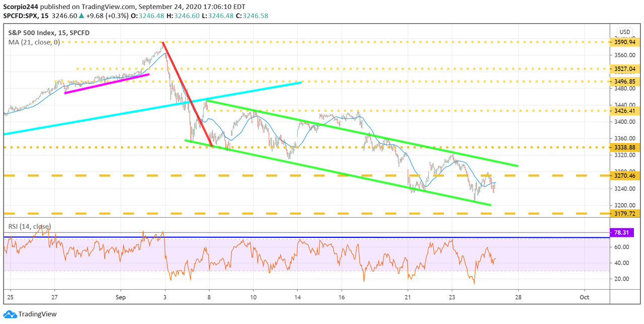Click the 3270.46 price level label
The height and width of the screenshot is (324, 644).
pyautogui.click(x=625, y=175)
